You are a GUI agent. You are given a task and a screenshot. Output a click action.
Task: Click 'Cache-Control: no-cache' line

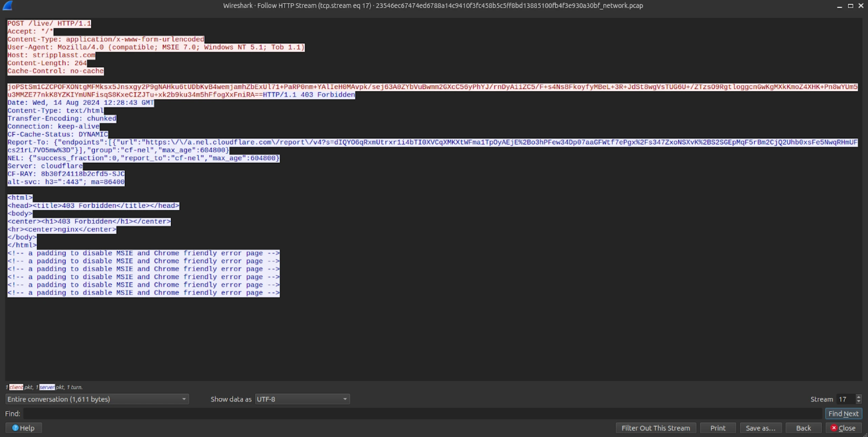56,71
